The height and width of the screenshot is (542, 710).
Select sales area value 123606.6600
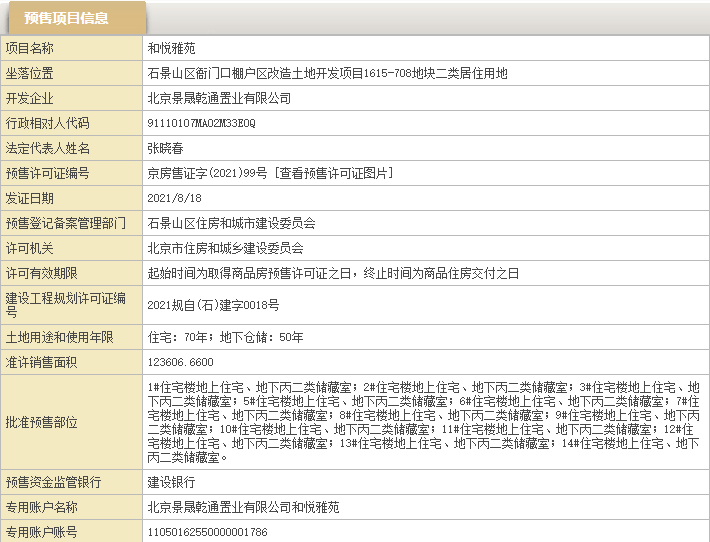coord(180,362)
